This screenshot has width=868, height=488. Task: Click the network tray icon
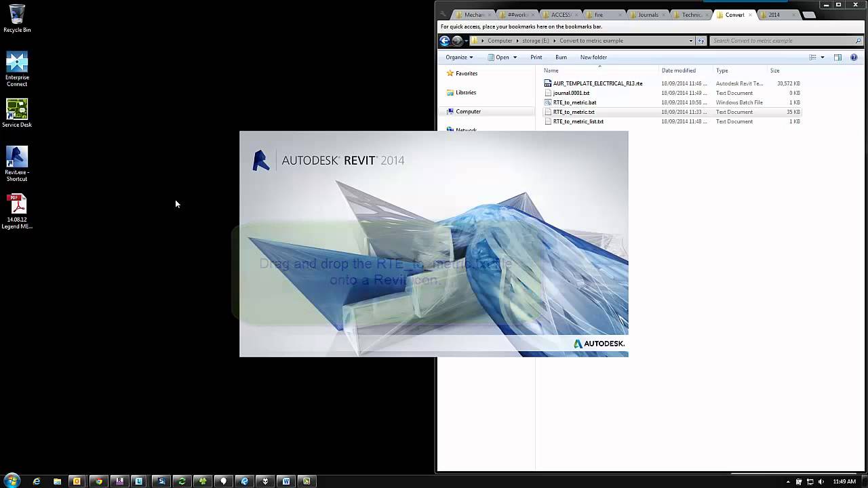click(810, 482)
